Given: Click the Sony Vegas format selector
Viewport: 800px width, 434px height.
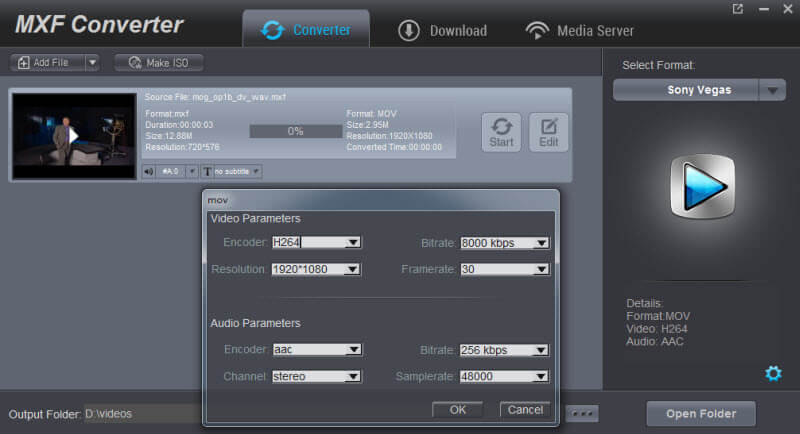Looking at the screenshot, I should click(686, 90).
